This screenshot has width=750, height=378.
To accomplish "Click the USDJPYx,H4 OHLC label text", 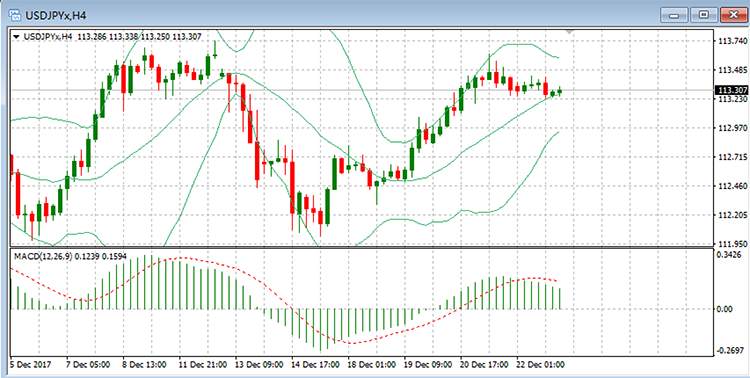I will click(x=112, y=37).
